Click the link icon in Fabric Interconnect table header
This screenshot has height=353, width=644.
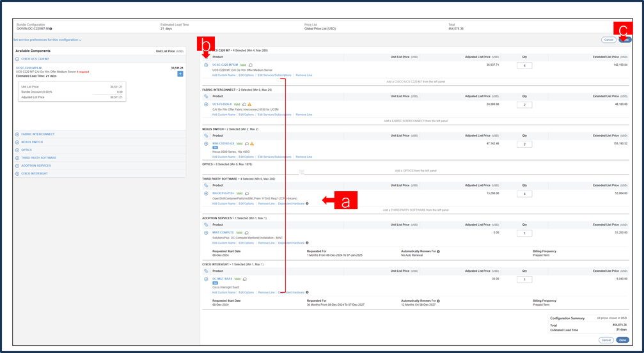click(206, 97)
